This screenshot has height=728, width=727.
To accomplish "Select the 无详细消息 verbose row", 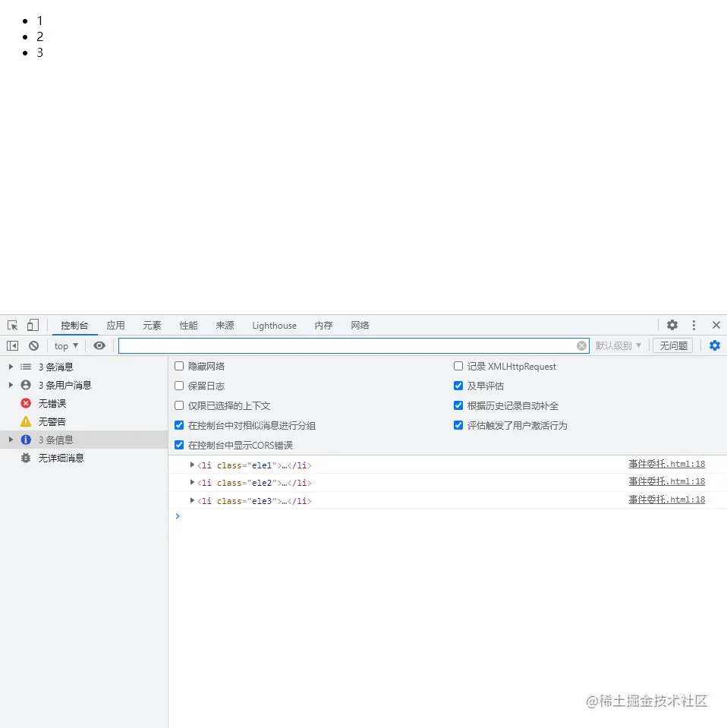I will click(84, 459).
